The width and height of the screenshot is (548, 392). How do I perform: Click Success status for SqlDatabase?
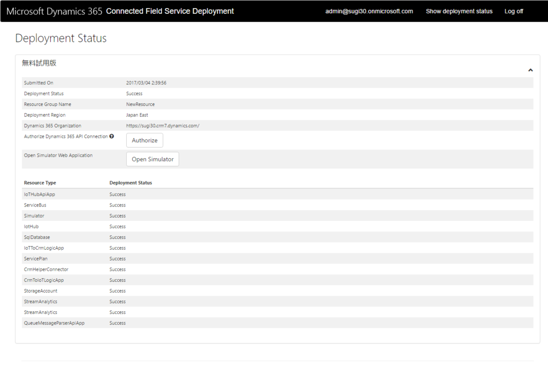click(x=117, y=237)
